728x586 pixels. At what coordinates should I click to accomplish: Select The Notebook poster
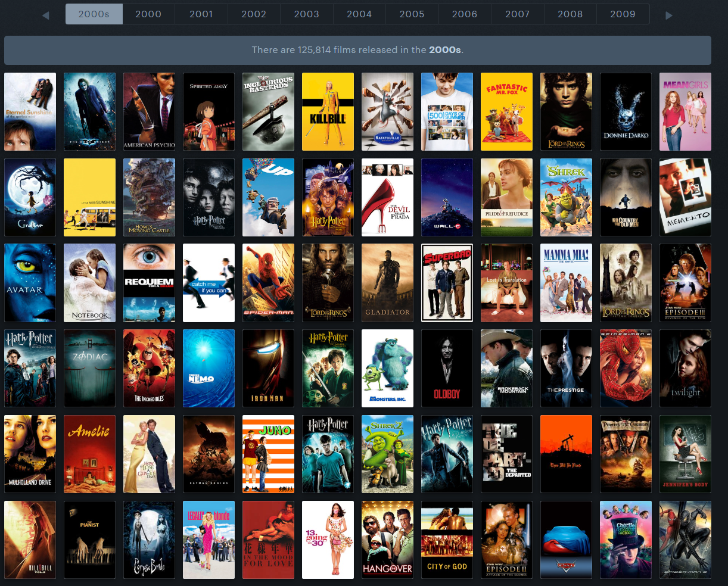[x=89, y=283]
